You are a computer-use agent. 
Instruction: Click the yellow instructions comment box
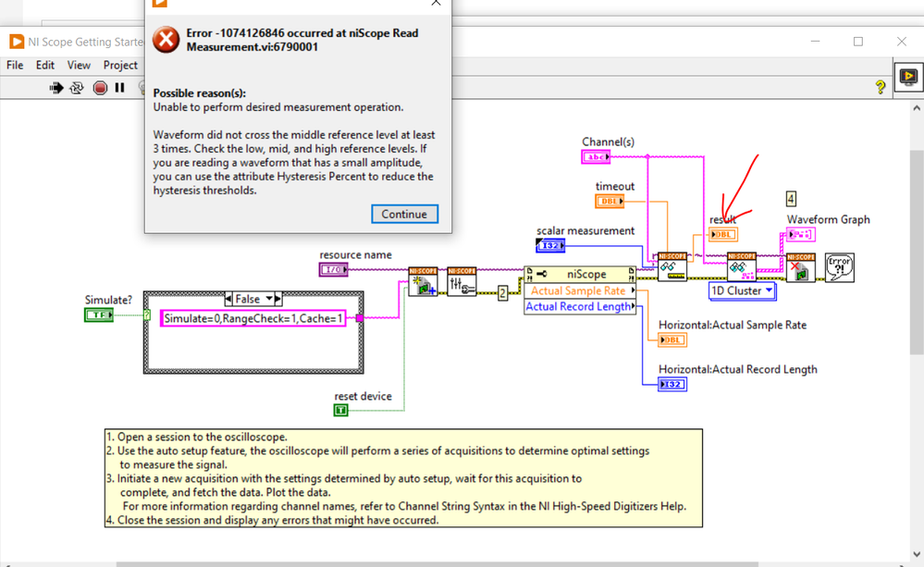[x=403, y=478]
